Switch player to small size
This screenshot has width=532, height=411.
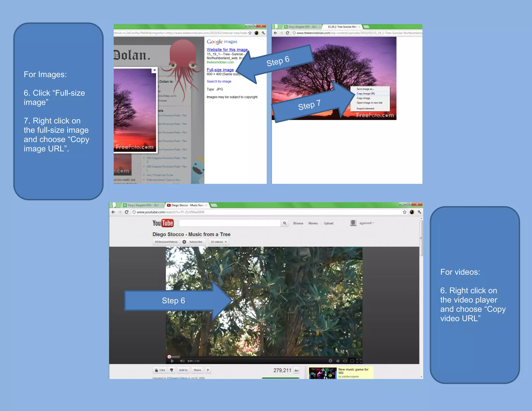(345, 361)
